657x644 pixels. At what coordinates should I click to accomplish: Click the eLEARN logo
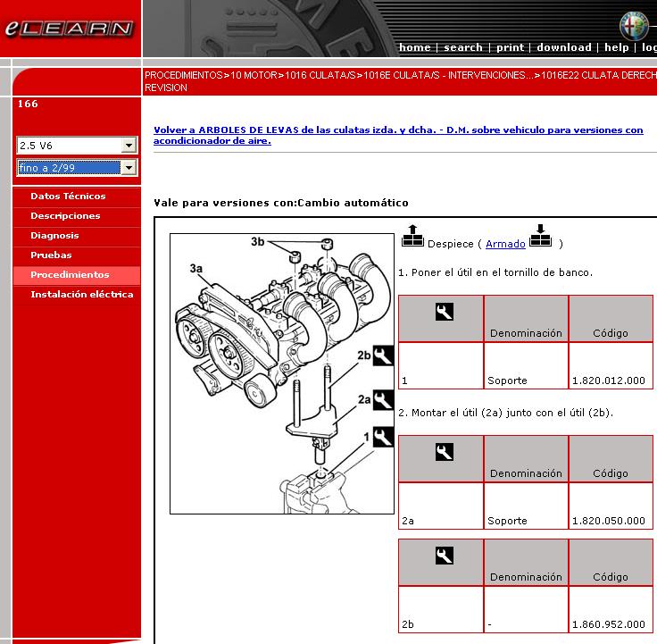[x=69, y=29]
